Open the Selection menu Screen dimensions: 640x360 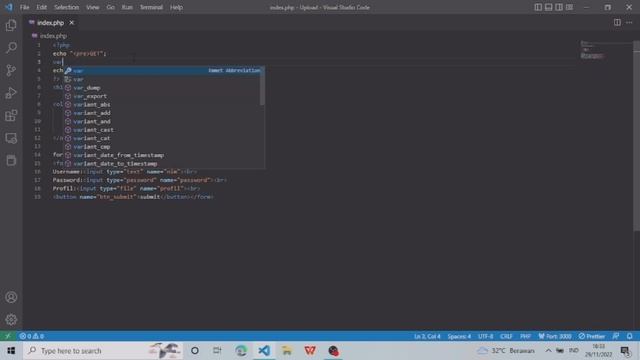pos(67,7)
